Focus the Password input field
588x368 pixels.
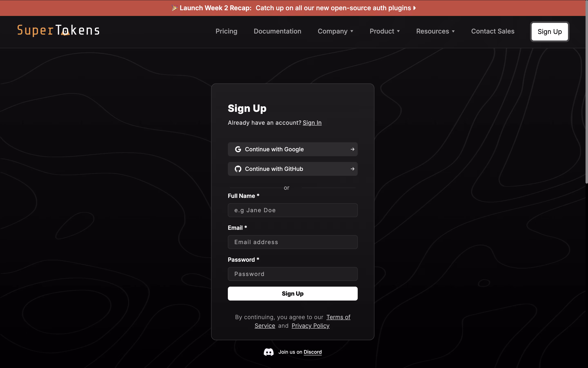click(x=293, y=274)
